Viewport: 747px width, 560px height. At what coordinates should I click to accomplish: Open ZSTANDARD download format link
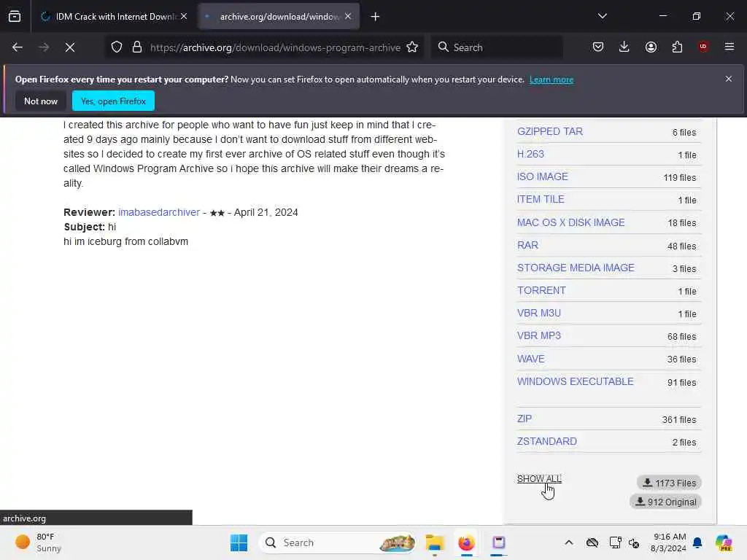(547, 441)
